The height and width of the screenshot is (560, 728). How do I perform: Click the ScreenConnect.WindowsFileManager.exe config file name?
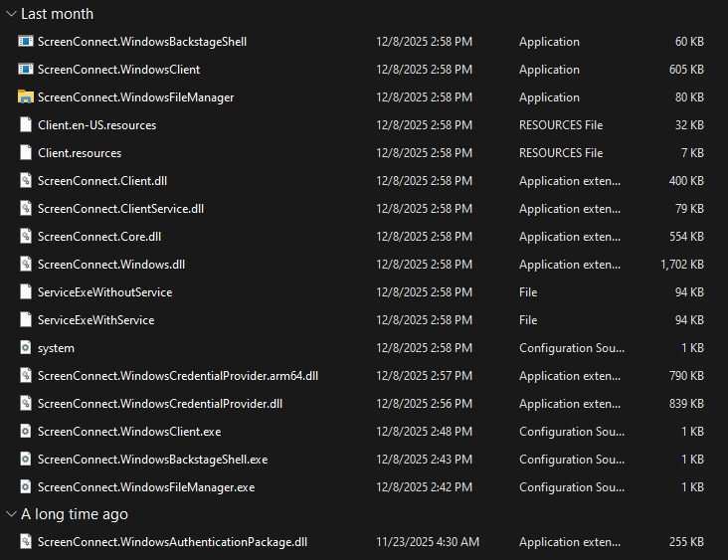click(x=146, y=487)
